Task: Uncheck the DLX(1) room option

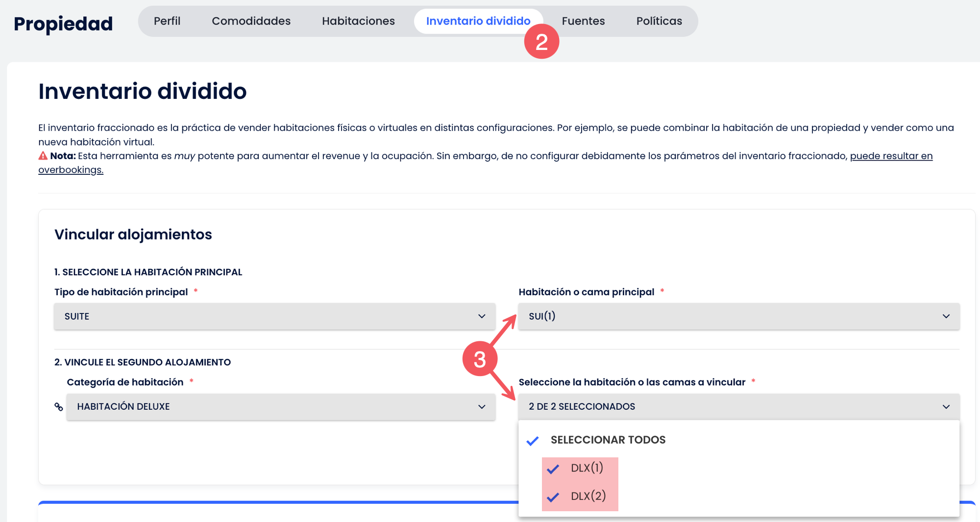Action: click(553, 469)
